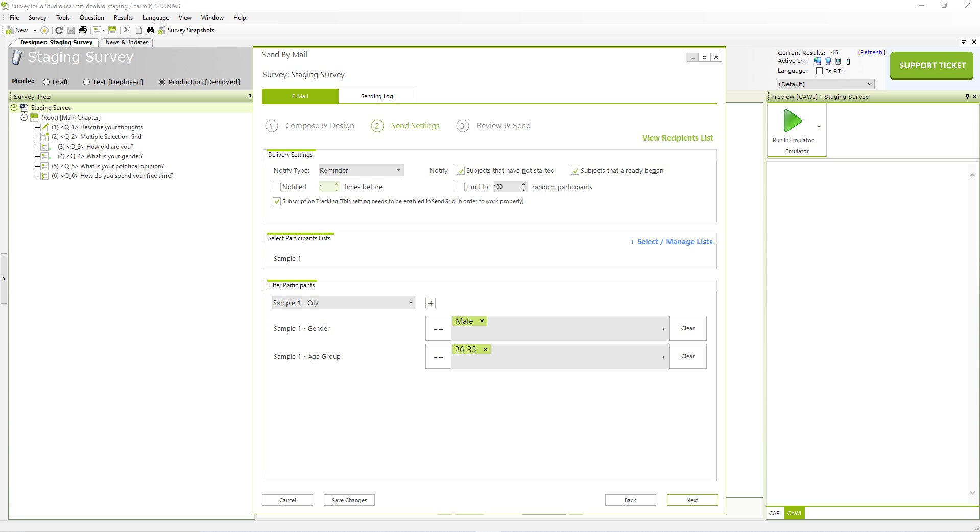Open the Notify Type dropdown

(x=361, y=171)
